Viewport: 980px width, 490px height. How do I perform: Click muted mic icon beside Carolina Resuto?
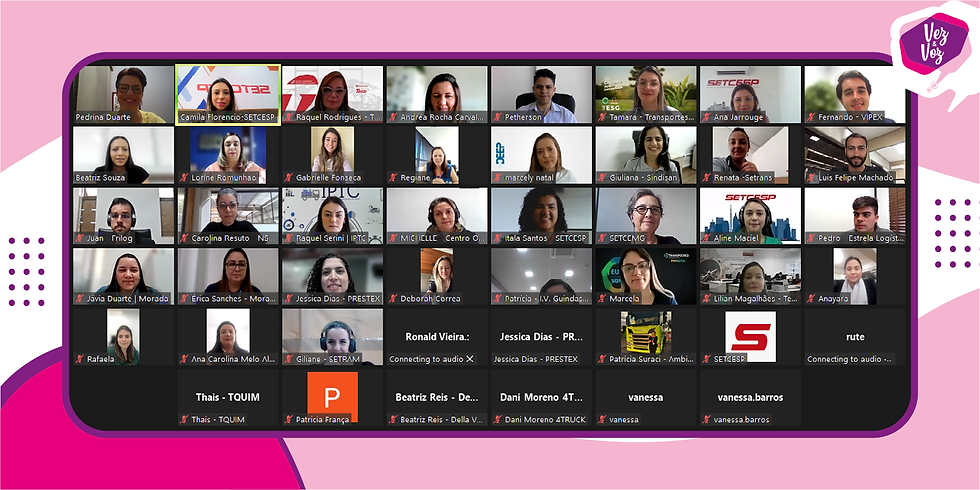click(184, 238)
